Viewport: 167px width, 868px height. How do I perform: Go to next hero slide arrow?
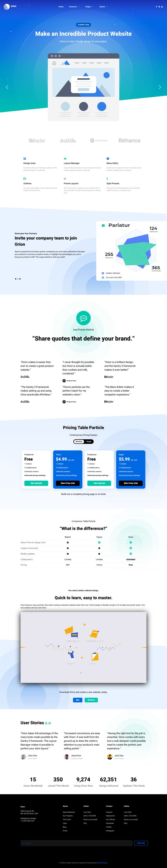tap(160, 87)
